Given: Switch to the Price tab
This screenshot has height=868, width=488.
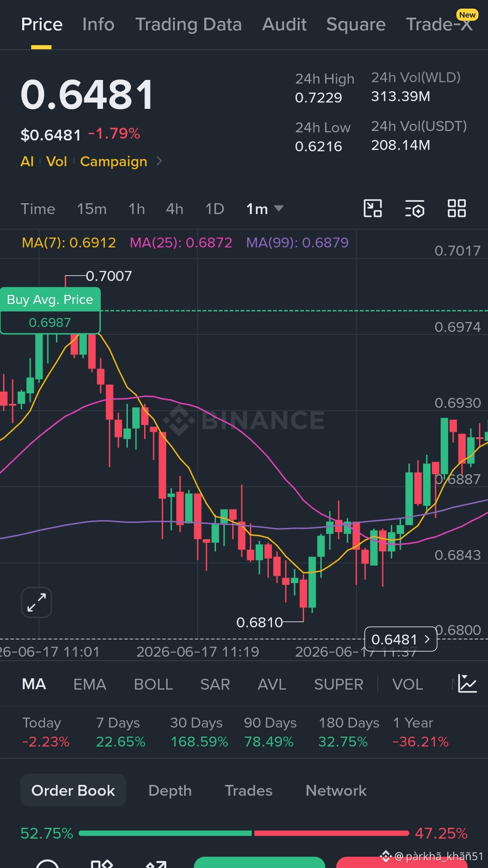Looking at the screenshot, I should pyautogui.click(x=42, y=24).
